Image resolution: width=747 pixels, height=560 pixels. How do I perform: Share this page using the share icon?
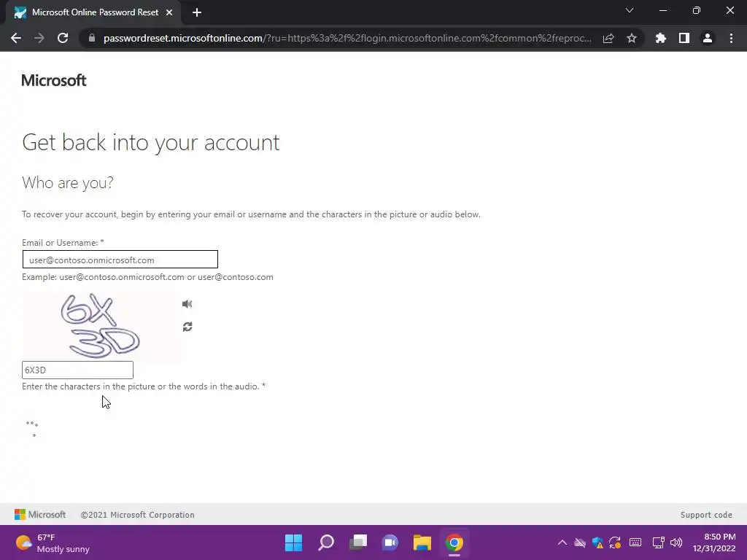(x=608, y=38)
